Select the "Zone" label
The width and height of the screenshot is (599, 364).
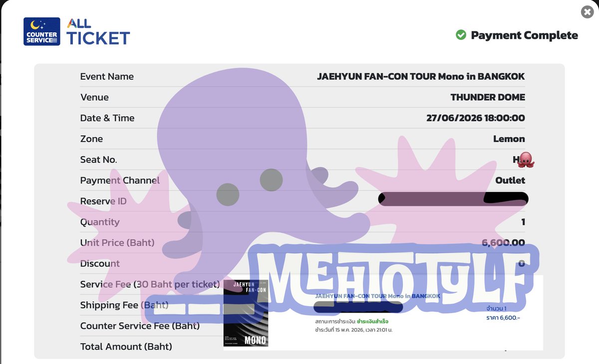(91, 139)
